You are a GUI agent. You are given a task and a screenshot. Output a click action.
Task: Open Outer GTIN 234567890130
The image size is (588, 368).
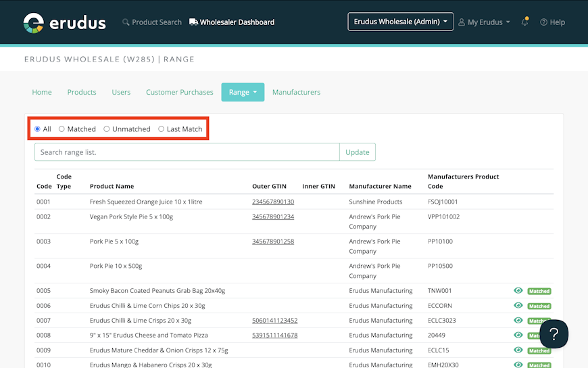click(273, 202)
